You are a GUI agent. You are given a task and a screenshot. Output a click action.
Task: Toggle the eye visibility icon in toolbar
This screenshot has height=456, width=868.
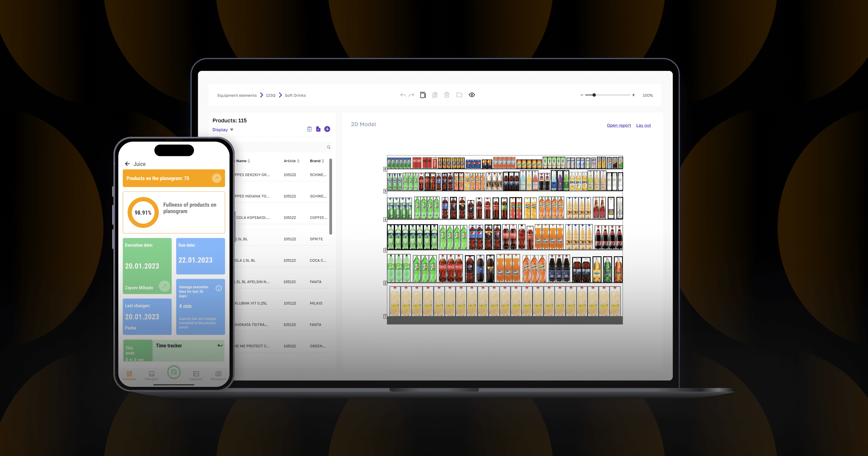click(x=472, y=95)
